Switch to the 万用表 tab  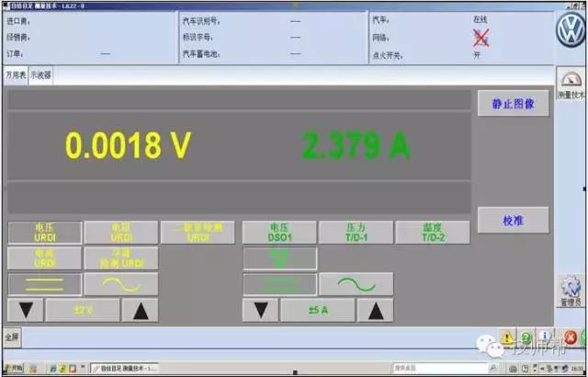coord(16,75)
